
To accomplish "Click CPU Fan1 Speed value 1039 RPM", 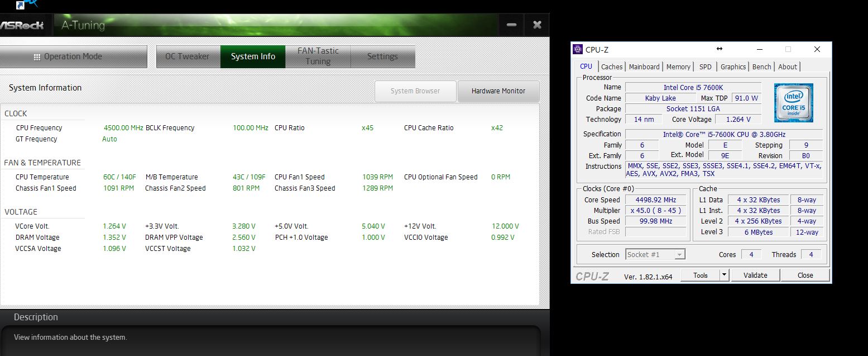I will (378, 177).
